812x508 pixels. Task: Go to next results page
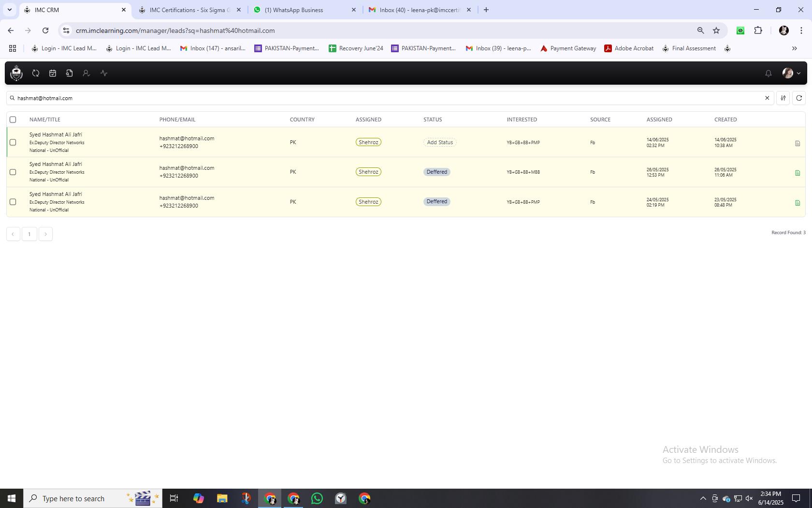(45, 234)
